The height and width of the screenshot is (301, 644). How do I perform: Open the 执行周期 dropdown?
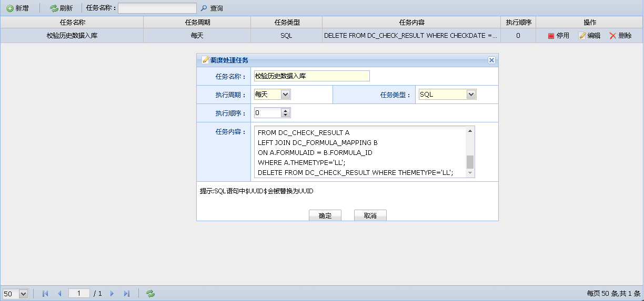(x=285, y=95)
